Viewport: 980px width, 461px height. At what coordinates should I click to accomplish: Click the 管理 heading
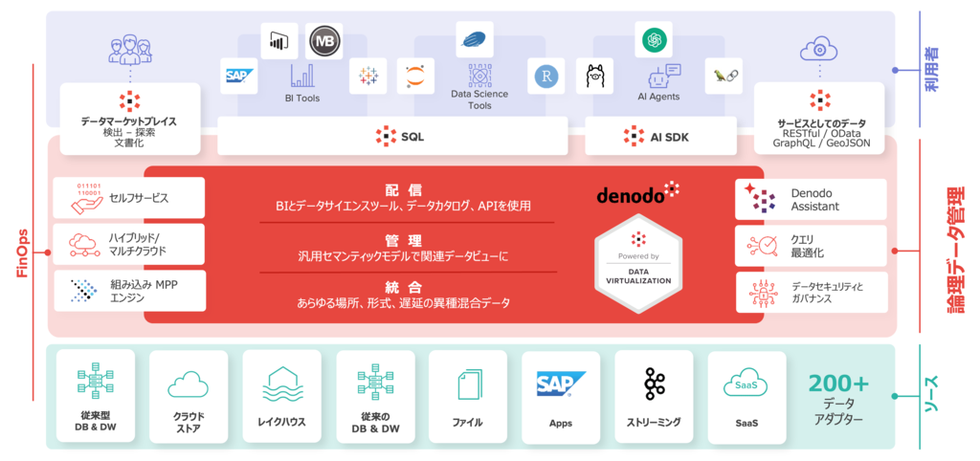tap(404, 240)
